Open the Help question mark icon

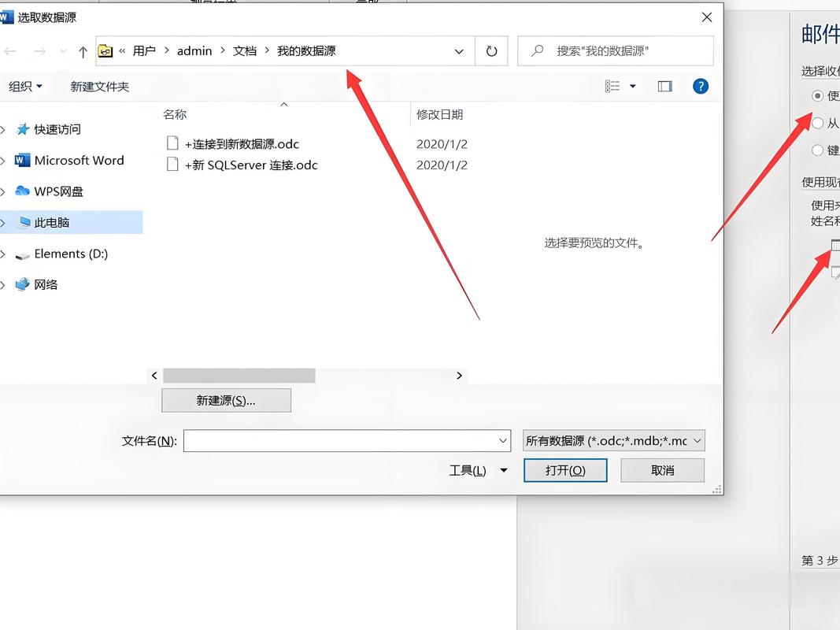click(x=701, y=86)
